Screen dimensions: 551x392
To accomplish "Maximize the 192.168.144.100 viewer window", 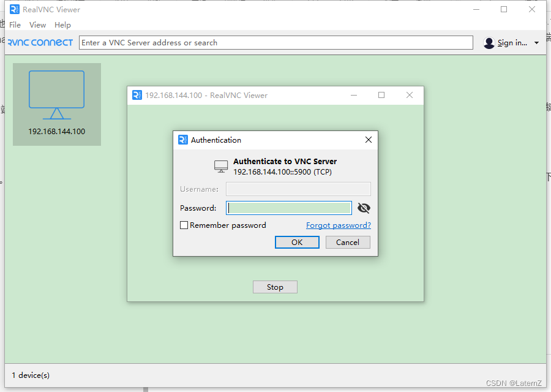I will 381,96.
